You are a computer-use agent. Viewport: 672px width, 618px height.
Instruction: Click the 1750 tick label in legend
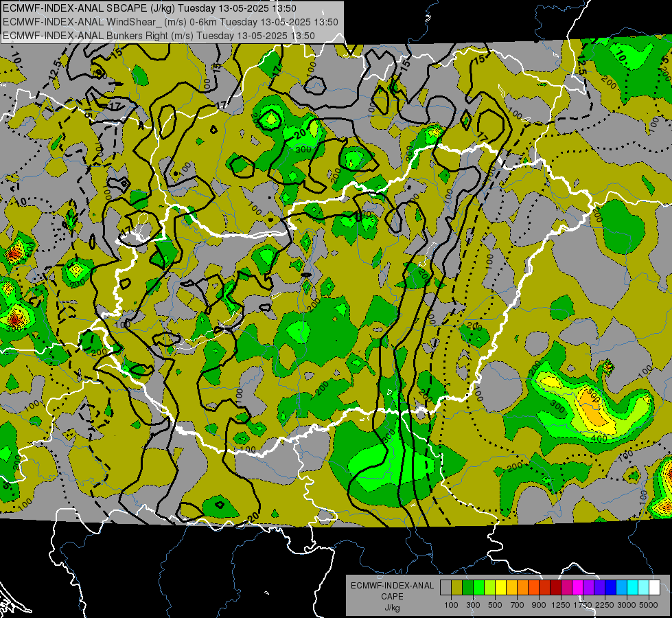click(x=583, y=605)
